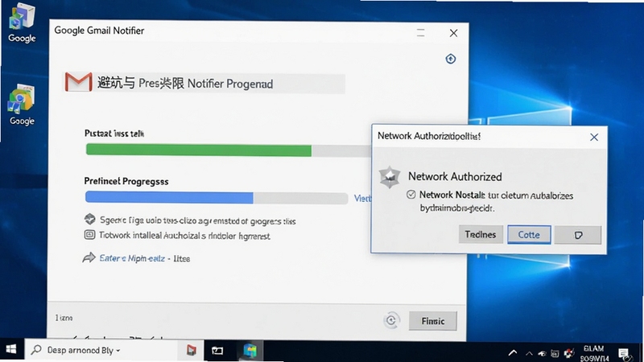Screen dimensions: 644x362
Task: Click the icon beside Sgeeke figa text
Action: (x=89, y=219)
